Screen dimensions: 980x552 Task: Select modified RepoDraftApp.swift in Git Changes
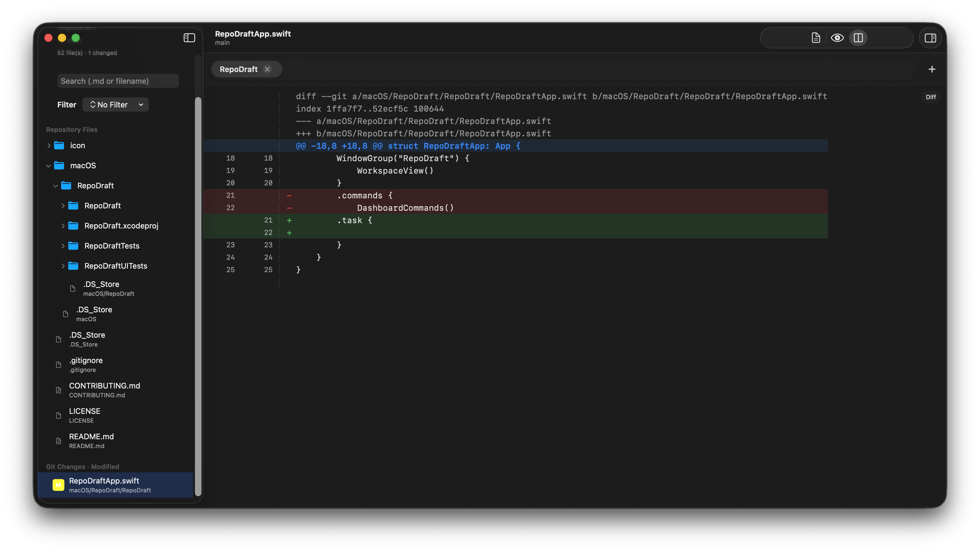(116, 485)
